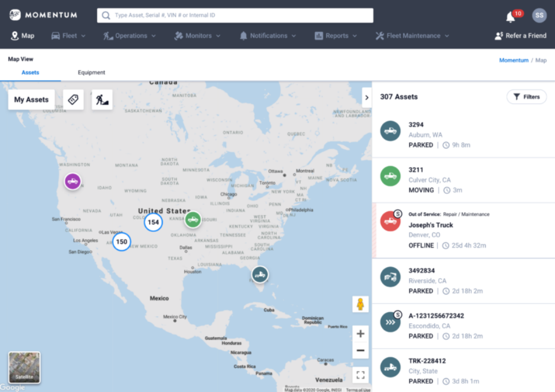Click the Momentum wheel logo
The height and width of the screenshot is (392, 555).
(x=16, y=14)
